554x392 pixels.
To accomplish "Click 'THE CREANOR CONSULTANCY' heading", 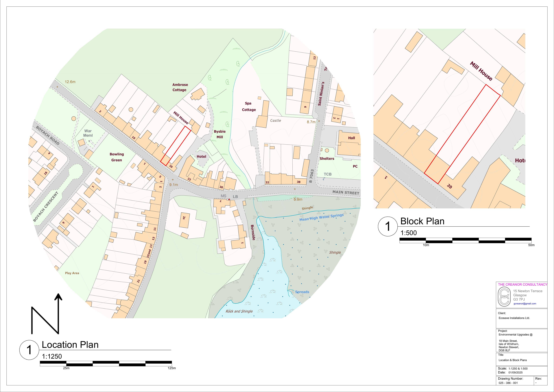I will [x=523, y=285].
